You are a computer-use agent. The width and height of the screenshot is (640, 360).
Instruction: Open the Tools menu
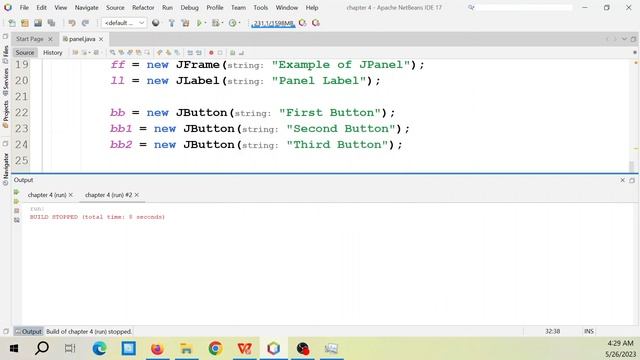click(260, 8)
